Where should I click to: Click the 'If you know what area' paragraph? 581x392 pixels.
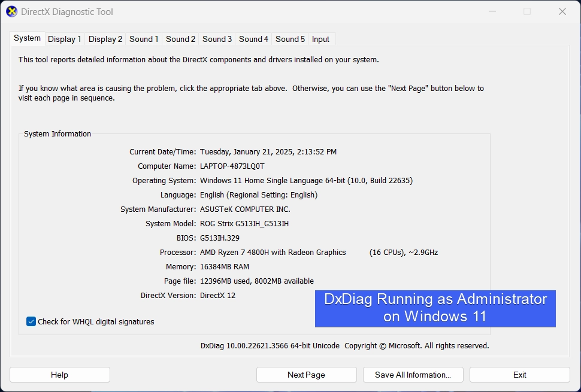coord(251,93)
